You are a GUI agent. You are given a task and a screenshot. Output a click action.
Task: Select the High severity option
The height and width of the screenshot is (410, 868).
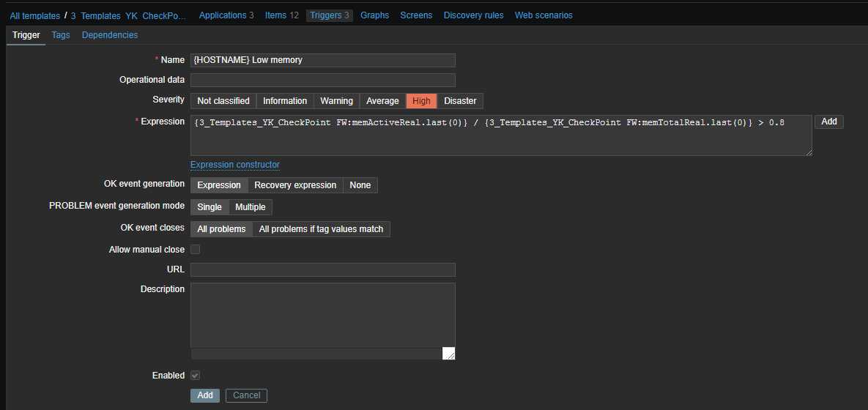click(421, 101)
